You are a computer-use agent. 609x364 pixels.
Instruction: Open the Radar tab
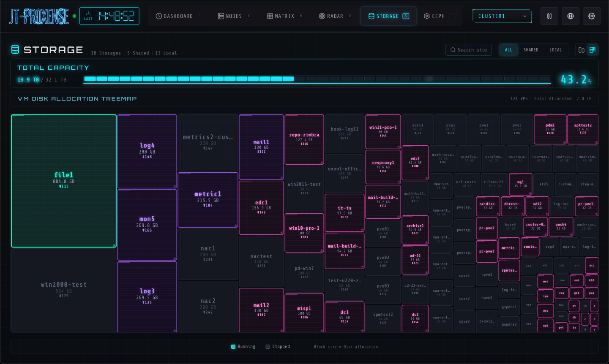click(336, 16)
